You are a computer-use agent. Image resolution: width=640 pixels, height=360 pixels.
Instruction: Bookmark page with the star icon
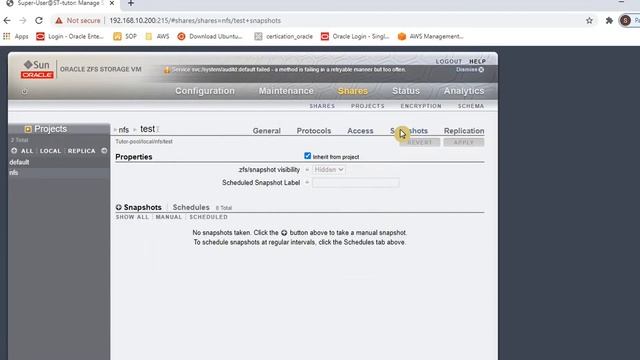point(589,20)
